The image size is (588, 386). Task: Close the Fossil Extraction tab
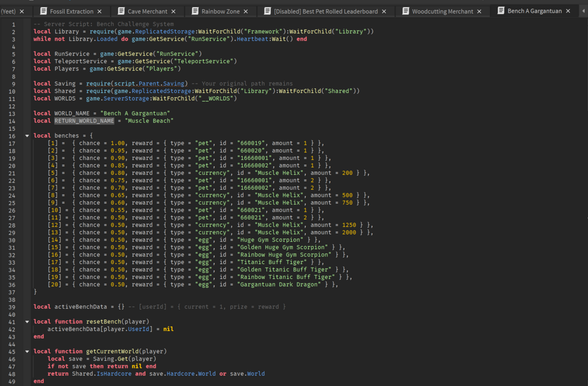[x=99, y=11]
